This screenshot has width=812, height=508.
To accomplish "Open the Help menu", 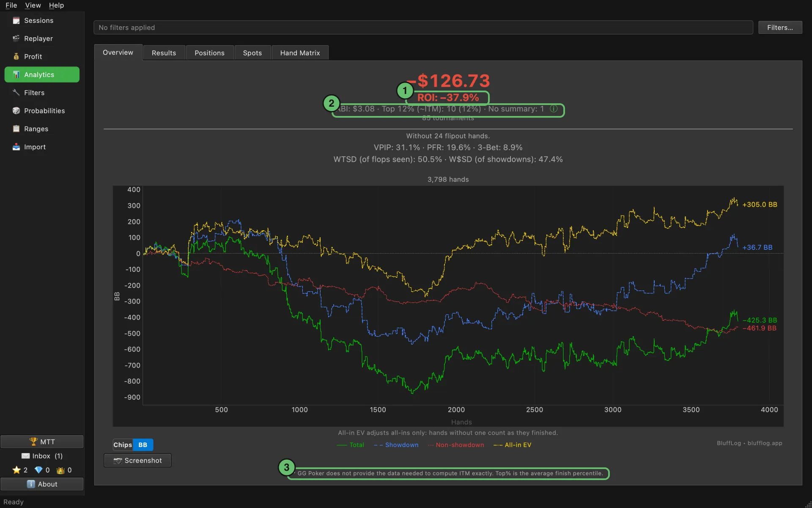I will 56,5.
